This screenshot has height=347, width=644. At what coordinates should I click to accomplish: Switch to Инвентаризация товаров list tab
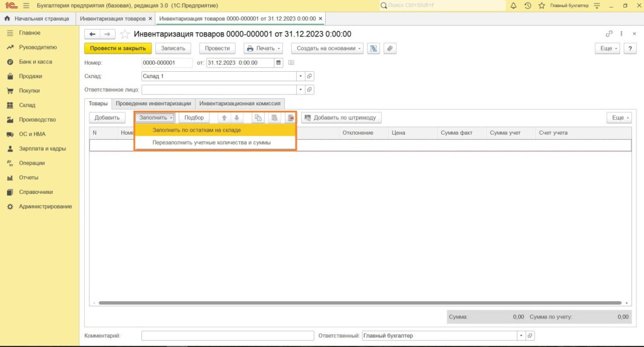(x=112, y=18)
